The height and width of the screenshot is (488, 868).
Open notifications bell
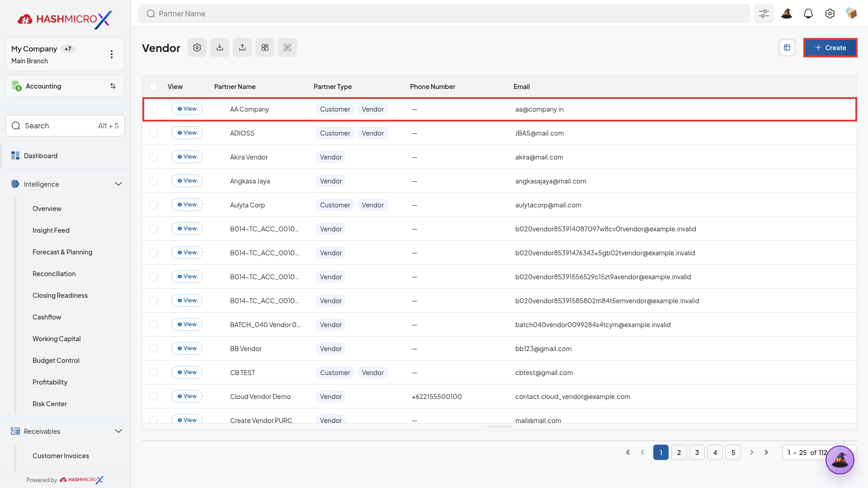click(808, 14)
